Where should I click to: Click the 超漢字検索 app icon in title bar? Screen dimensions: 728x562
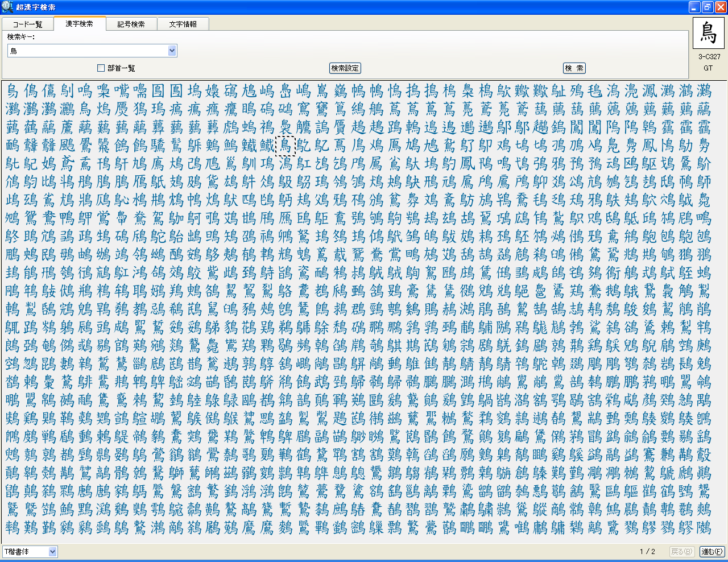pyautogui.click(x=7, y=7)
